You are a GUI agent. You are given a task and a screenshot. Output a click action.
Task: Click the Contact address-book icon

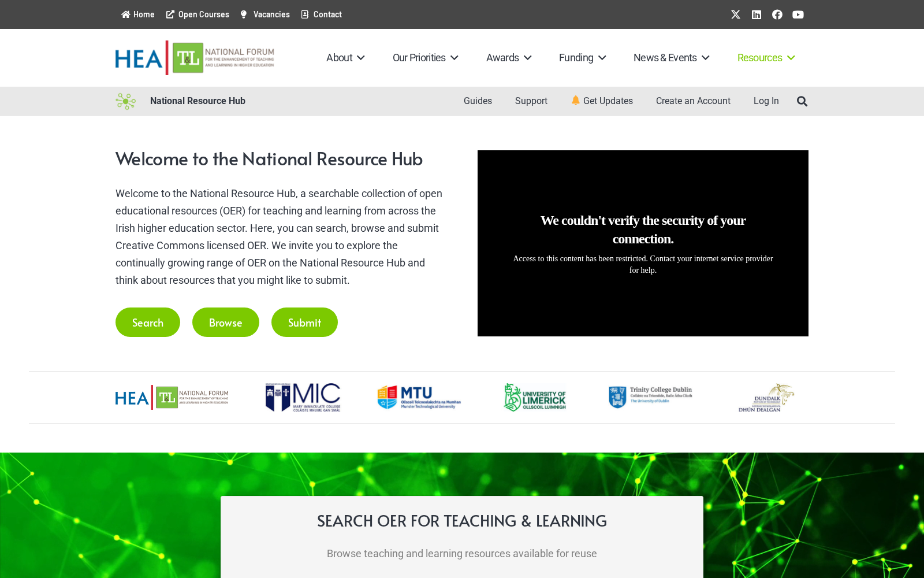click(305, 14)
